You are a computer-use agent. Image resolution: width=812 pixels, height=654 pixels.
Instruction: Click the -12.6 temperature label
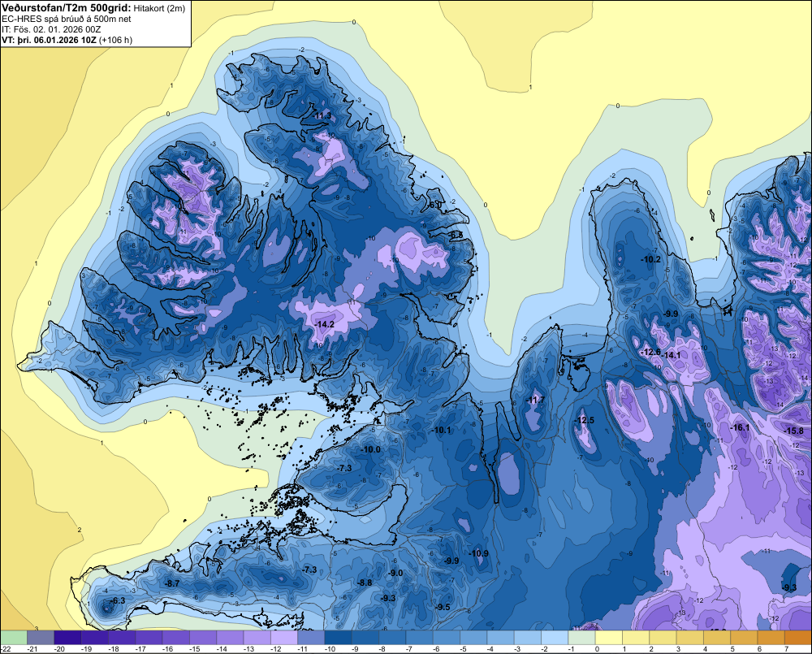click(x=651, y=353)
